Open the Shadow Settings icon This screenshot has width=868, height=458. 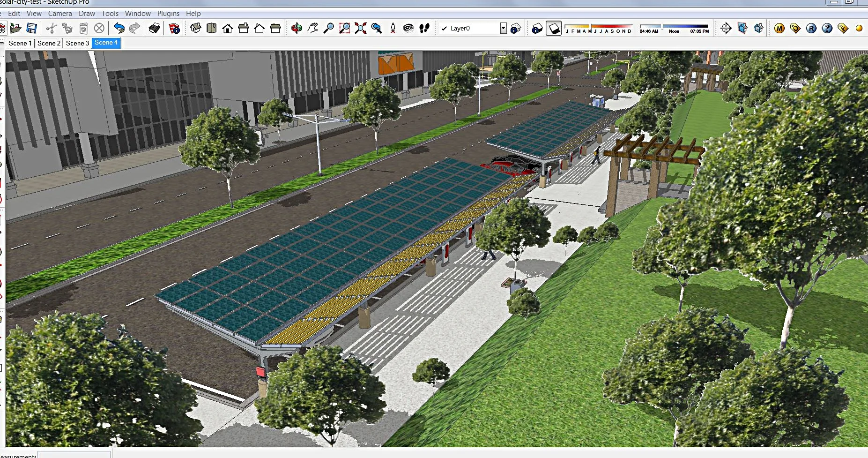pyautogui.click(x=537, y=29)
